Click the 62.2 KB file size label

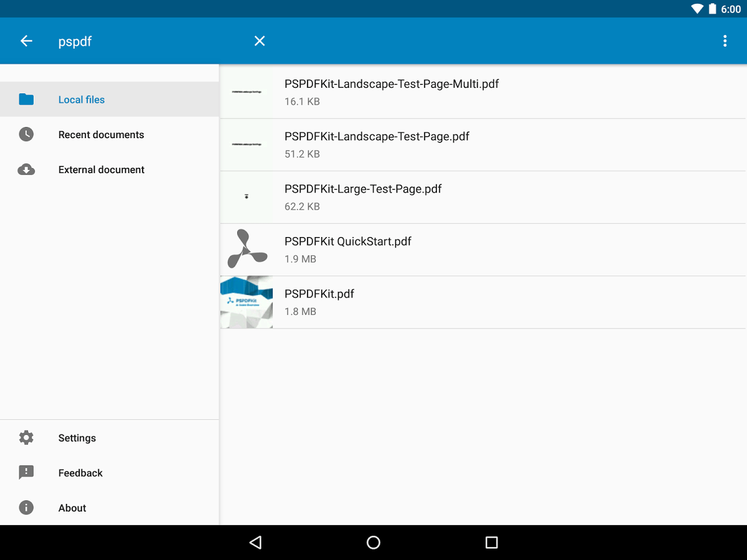[302, 207]
